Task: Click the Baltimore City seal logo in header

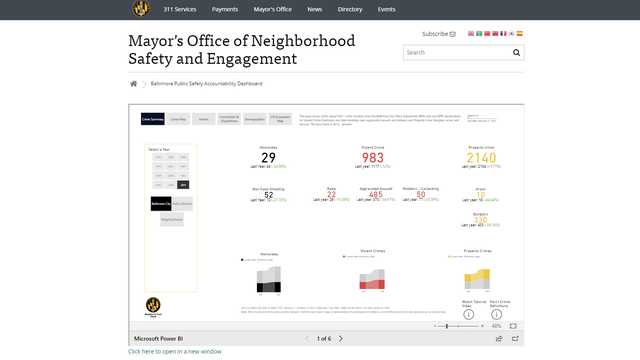Action: point(141,8)
